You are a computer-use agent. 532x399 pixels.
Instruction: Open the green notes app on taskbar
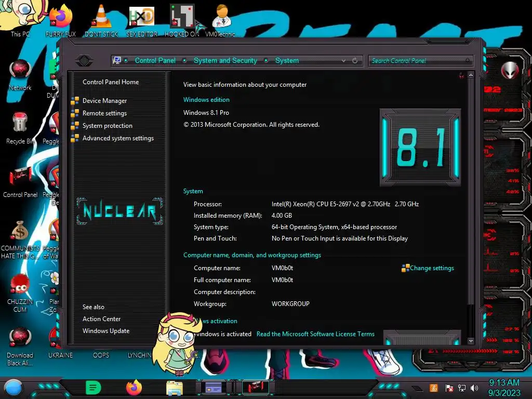(94, 388)
